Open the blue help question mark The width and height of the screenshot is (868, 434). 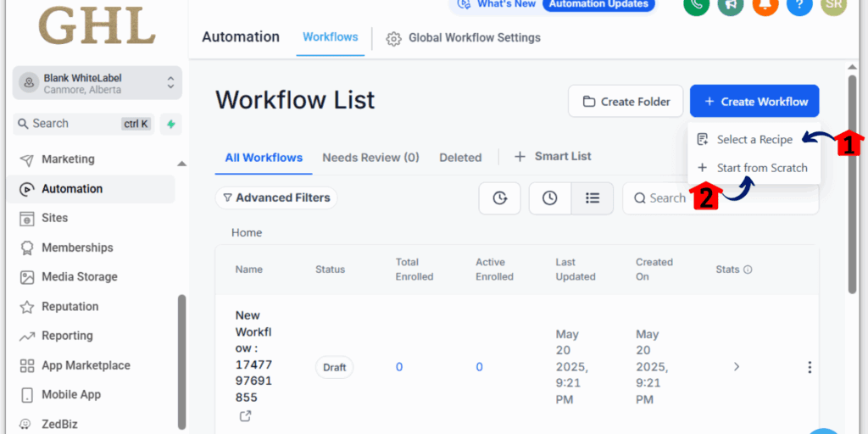[799, 4]
